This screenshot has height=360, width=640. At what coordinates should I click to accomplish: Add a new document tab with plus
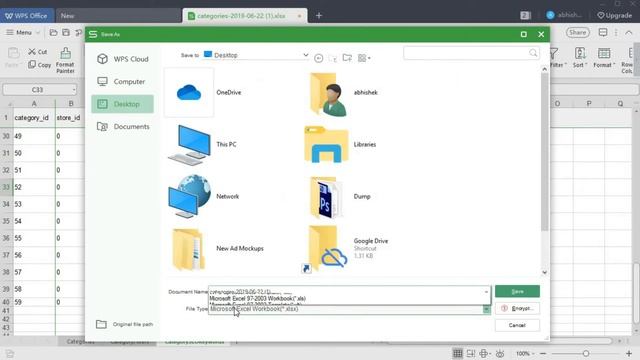click(x=319, y=16)
